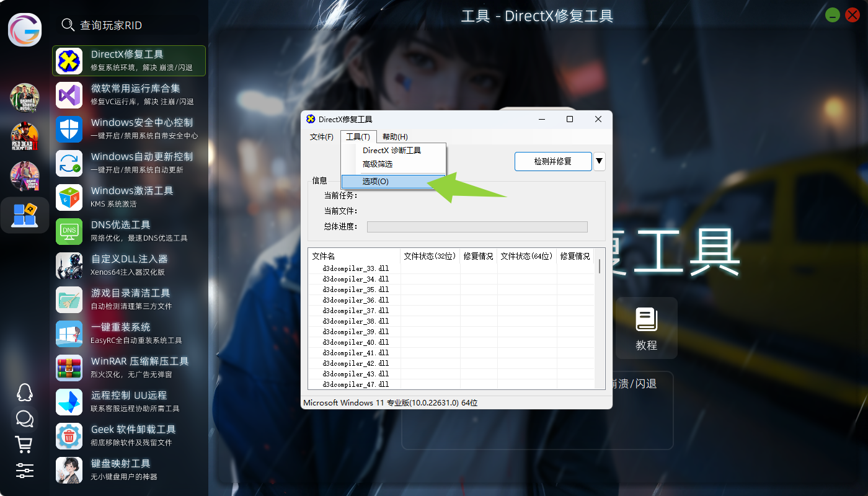Screen dimensions: 868x496
Task: Select the Red Dead Redemption II game icon
Action: pos(25,136)
